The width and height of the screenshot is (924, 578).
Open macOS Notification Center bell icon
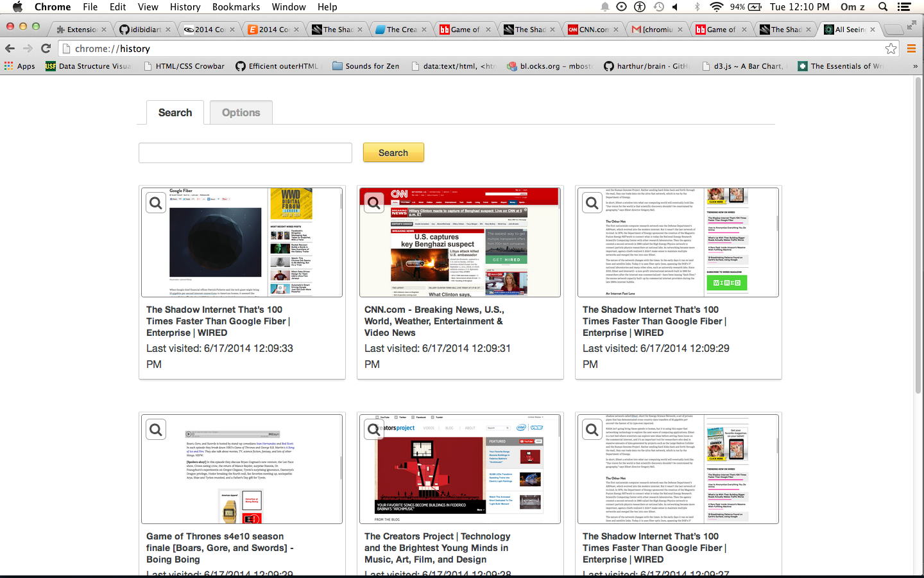click(604, 7)
